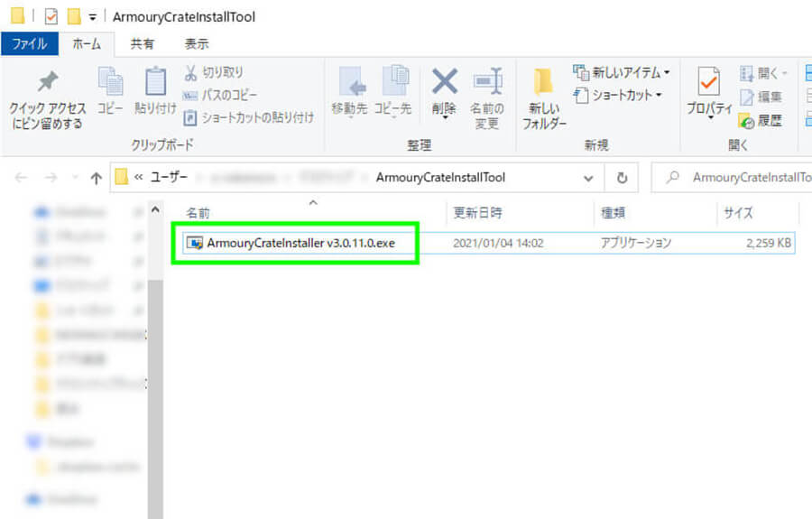Click the date 2021/01/04 14:02 cell

pos(498,243)
